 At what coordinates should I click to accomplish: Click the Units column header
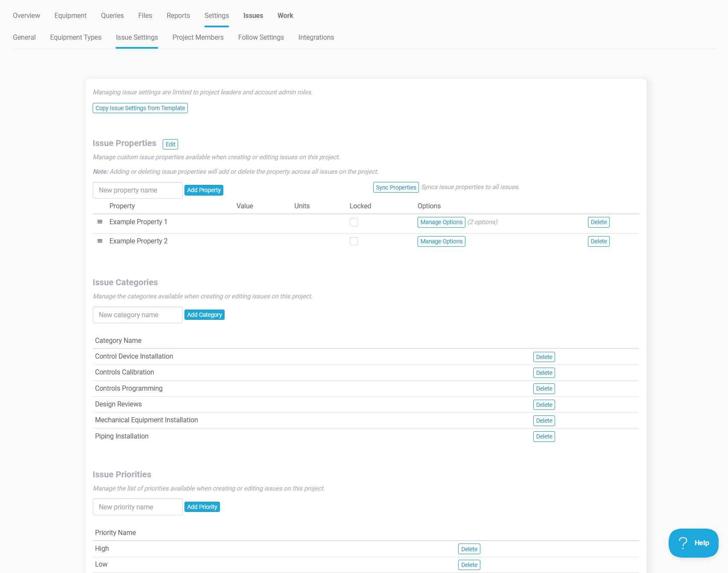pos(302,206)
